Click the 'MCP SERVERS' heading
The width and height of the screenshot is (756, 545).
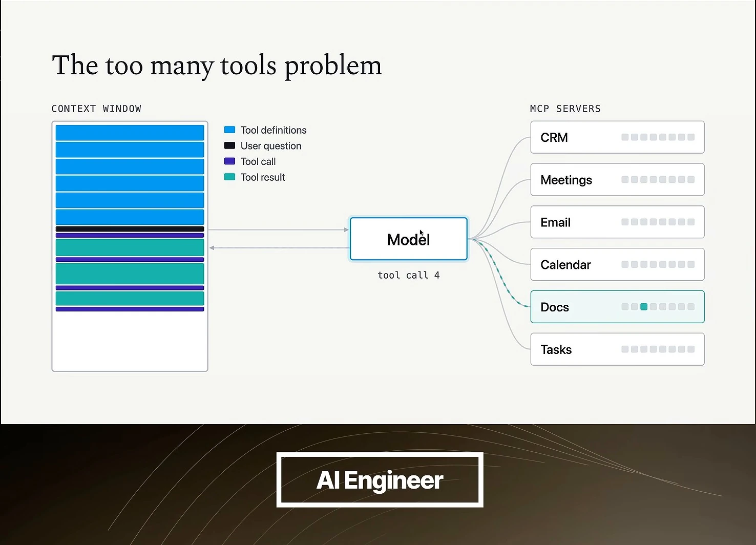[565, 109]
